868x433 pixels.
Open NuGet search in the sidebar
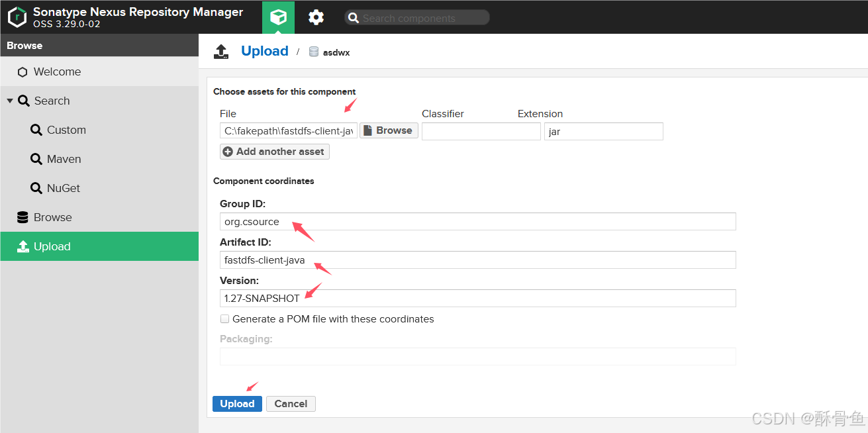click(x=99, y=188)
